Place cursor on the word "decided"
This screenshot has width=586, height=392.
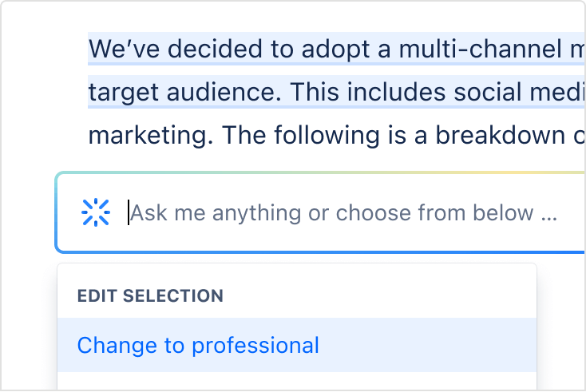pyautogui.click(x=215, y=49)
